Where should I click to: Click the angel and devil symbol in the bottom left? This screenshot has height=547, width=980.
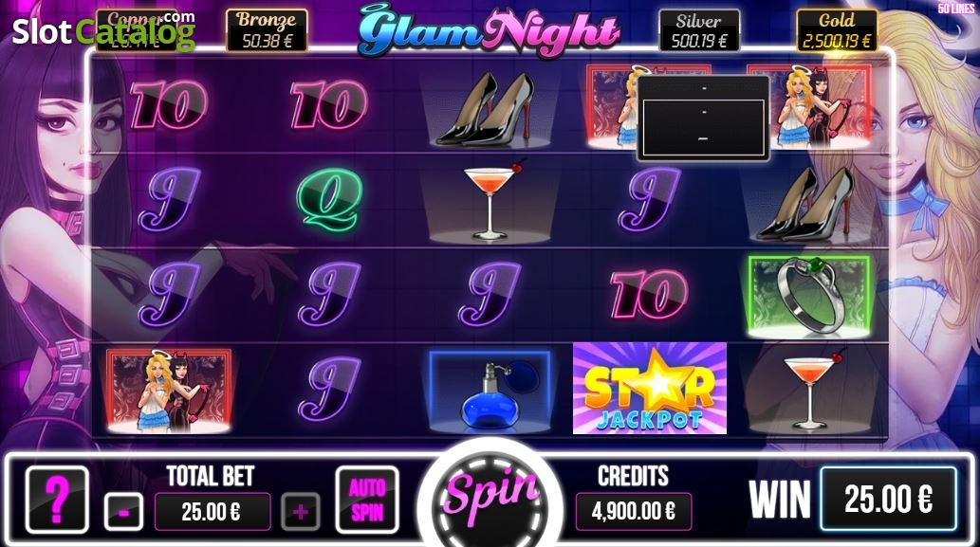point(169,391)
